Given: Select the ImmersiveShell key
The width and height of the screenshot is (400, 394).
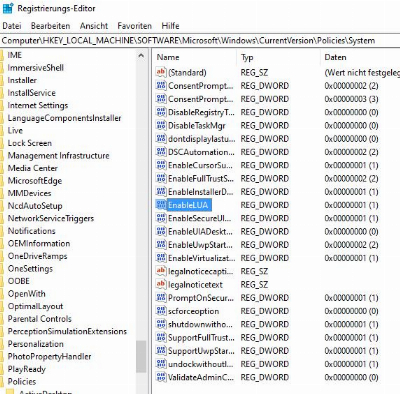Looking at the screenshot, I should click(36, 68).
